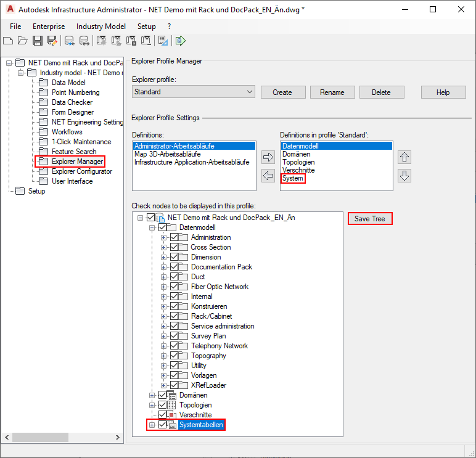This screenshot has height=458, width=476.
Task: Click the Rename profile button
Action: click(x=332, y=92)
